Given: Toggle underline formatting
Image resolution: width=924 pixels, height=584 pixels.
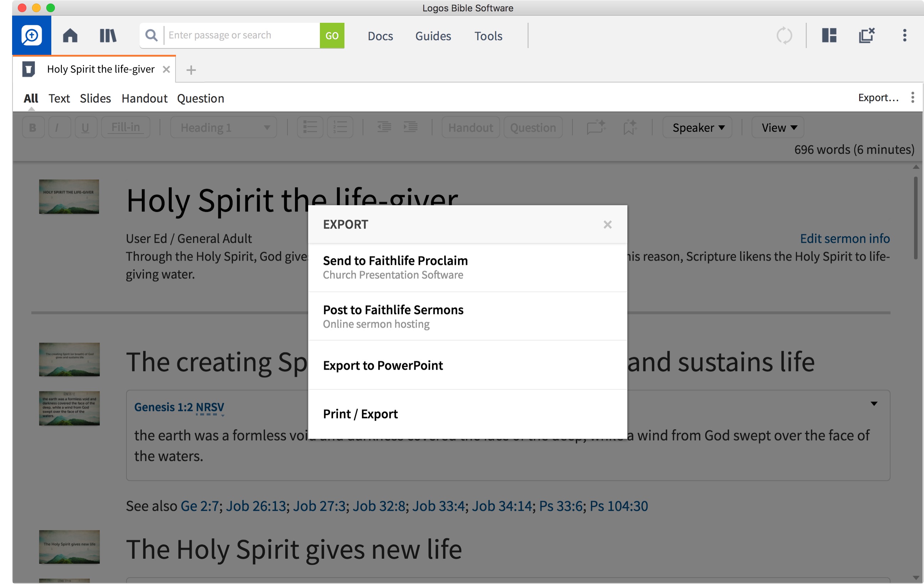Looking at the screenshot, I should 85,127.
